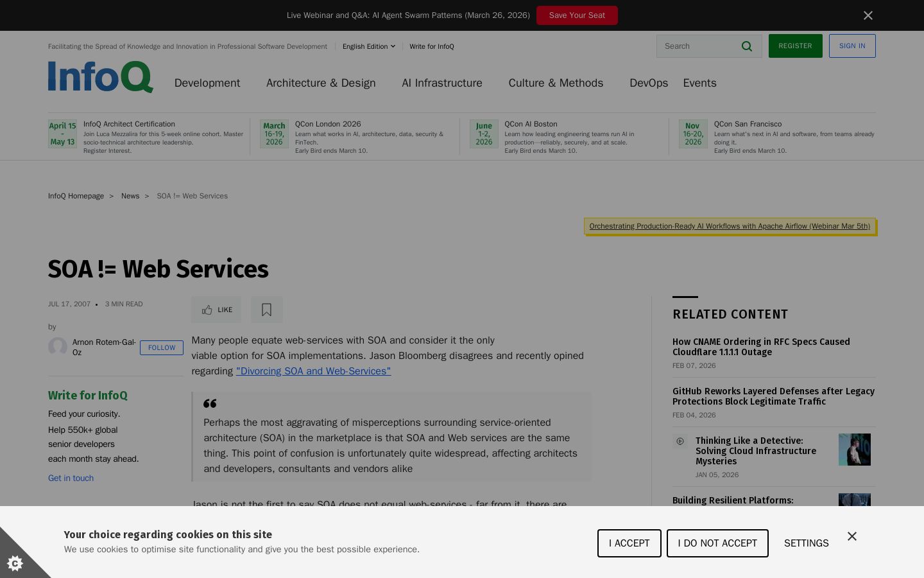
Task: Open QCon AI Boston event
Action: (531, 124)
